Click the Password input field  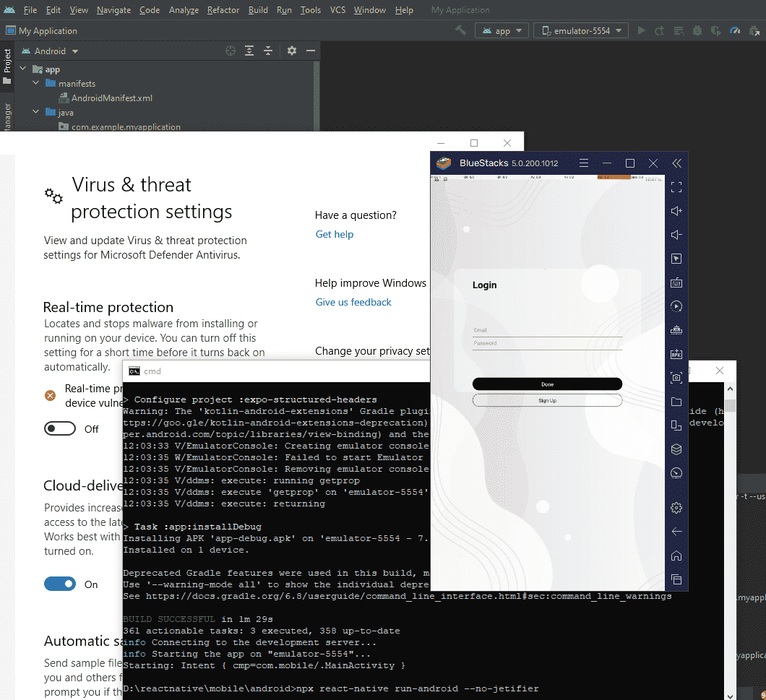[x=547, y=344]
